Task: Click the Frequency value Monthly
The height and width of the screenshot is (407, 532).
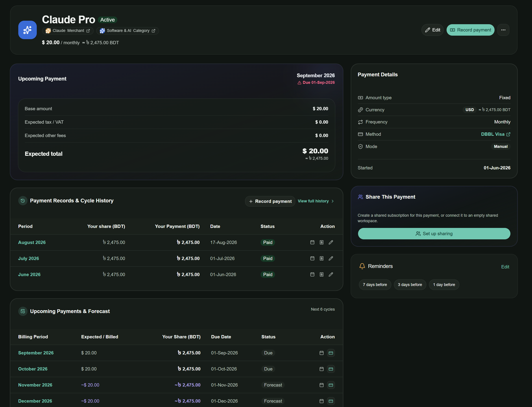Action: pos(502,122)
